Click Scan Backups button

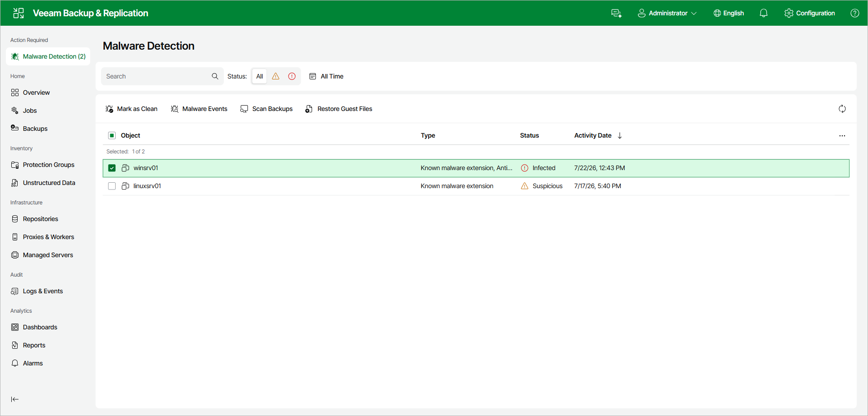266,109
